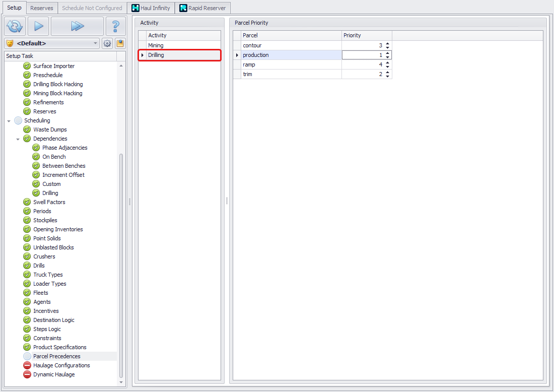Open the Reserves tab

pyautogui.click(x=42, y=8)
